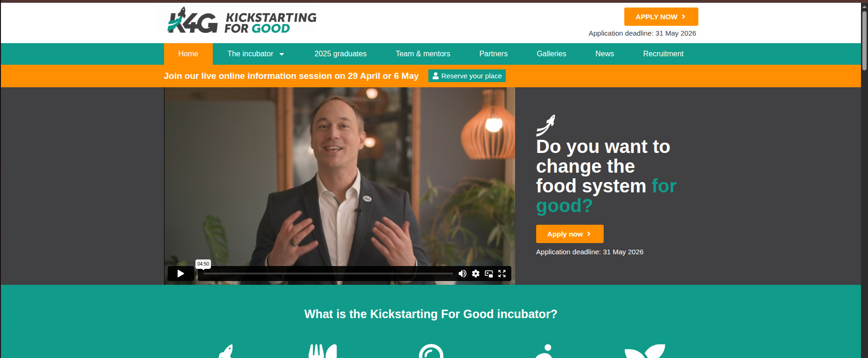Open video settings gear icon
868x358 pixels.
(476, 274)
